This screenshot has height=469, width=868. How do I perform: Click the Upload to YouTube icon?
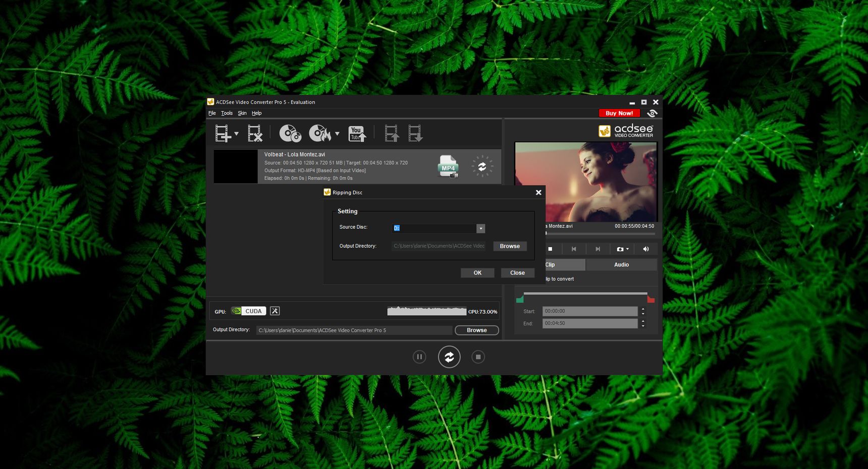(357, 134)
